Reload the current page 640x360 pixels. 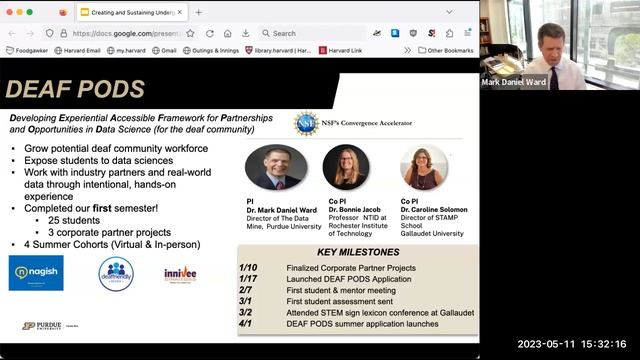click(x=210, y=33)
